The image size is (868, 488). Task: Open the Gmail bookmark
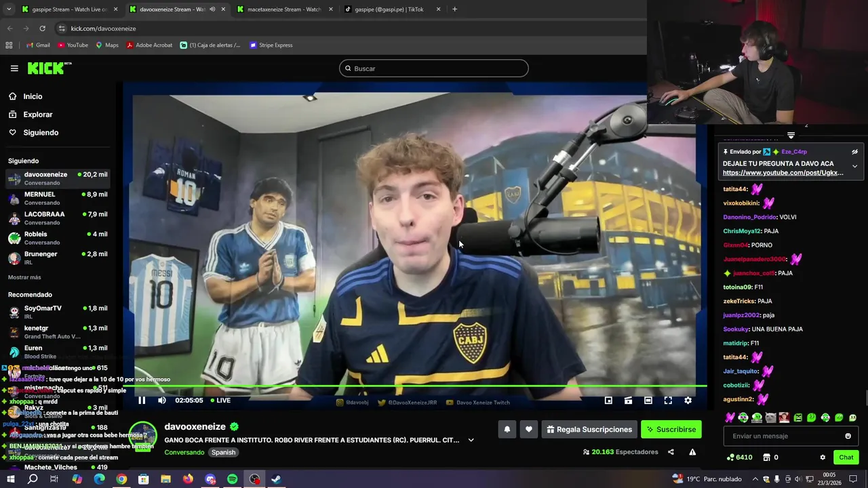(37, 45)
